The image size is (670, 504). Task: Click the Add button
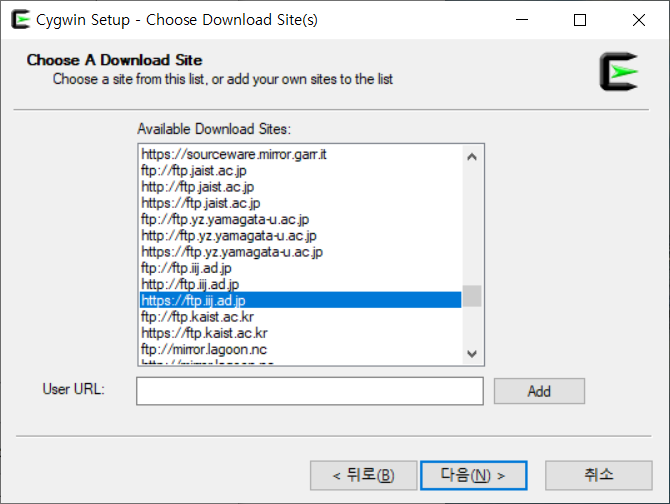539,391
